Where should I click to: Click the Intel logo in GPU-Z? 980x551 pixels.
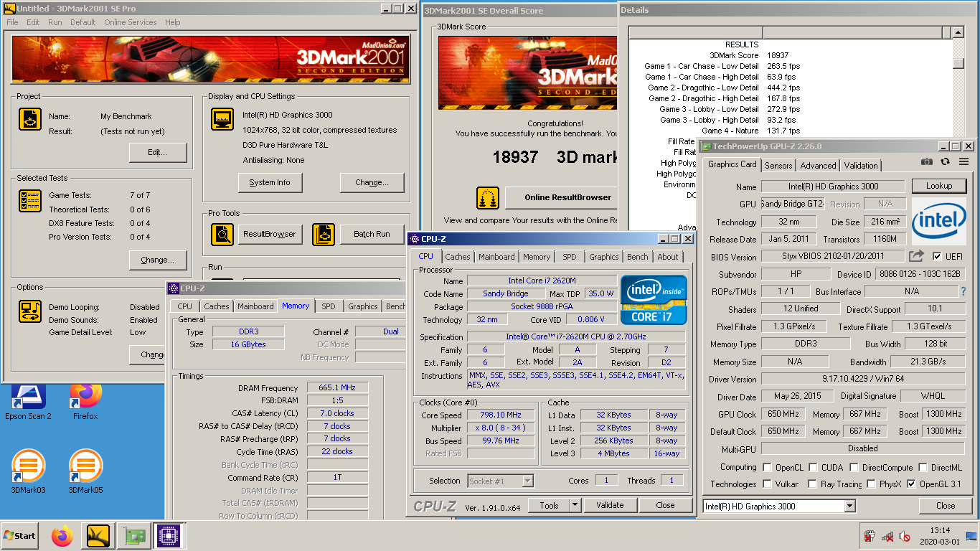938,222
